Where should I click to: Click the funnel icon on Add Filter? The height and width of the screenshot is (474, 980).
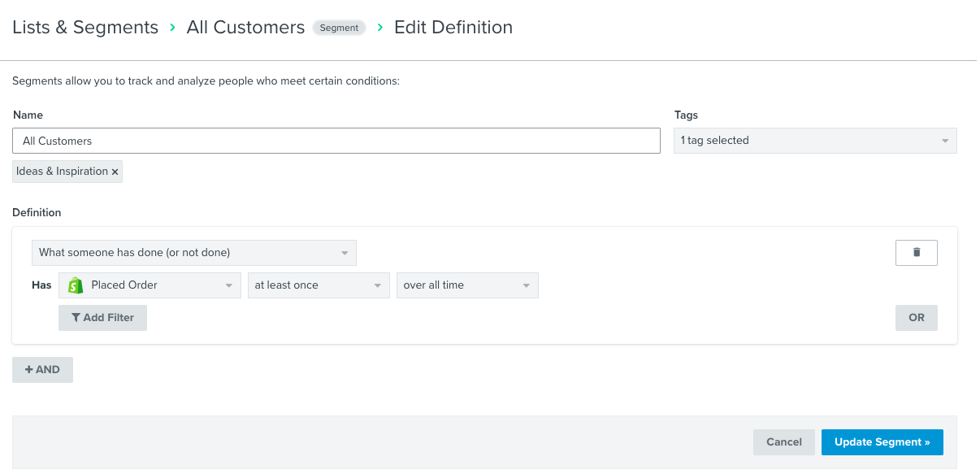click(76, 318)
